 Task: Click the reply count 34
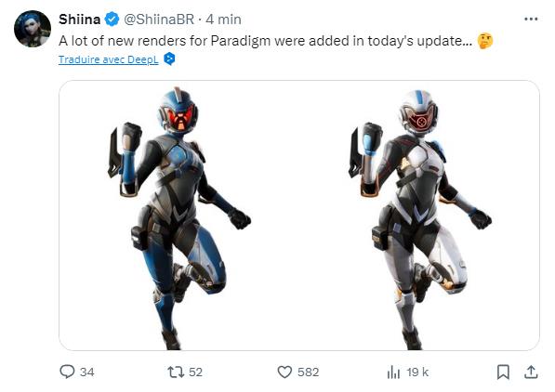87,372
